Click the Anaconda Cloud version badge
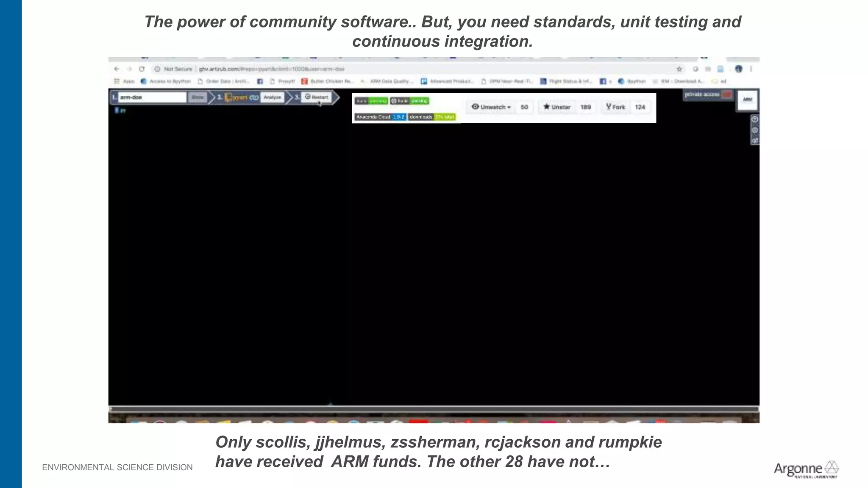 380,117
